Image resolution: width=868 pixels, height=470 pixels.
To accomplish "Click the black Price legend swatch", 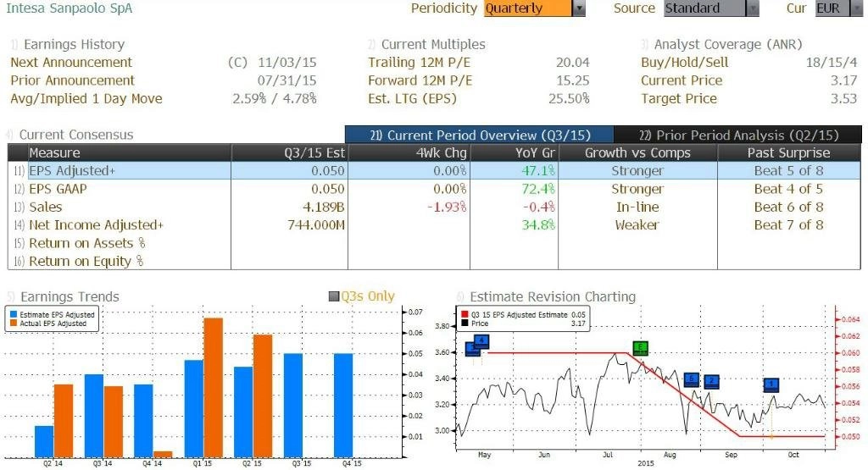I will point(465,323).
